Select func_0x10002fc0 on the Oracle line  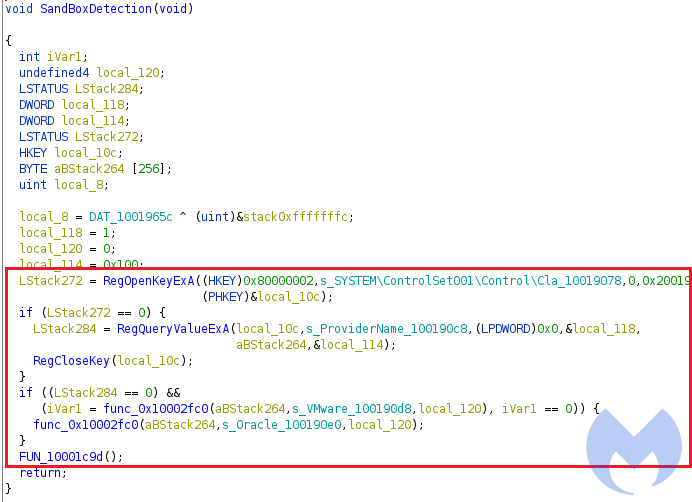[86, 425]
